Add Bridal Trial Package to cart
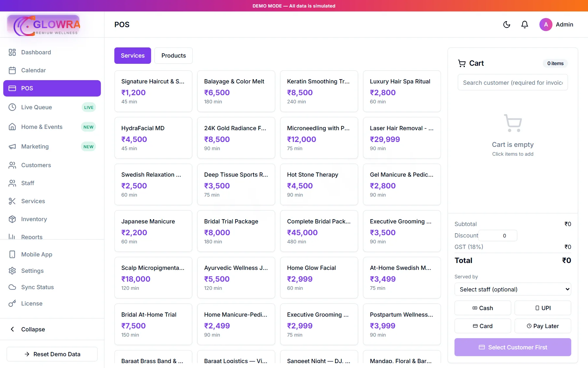Image resolution: width=588 pixels, height=368 pixels. [x=236, y=231]
